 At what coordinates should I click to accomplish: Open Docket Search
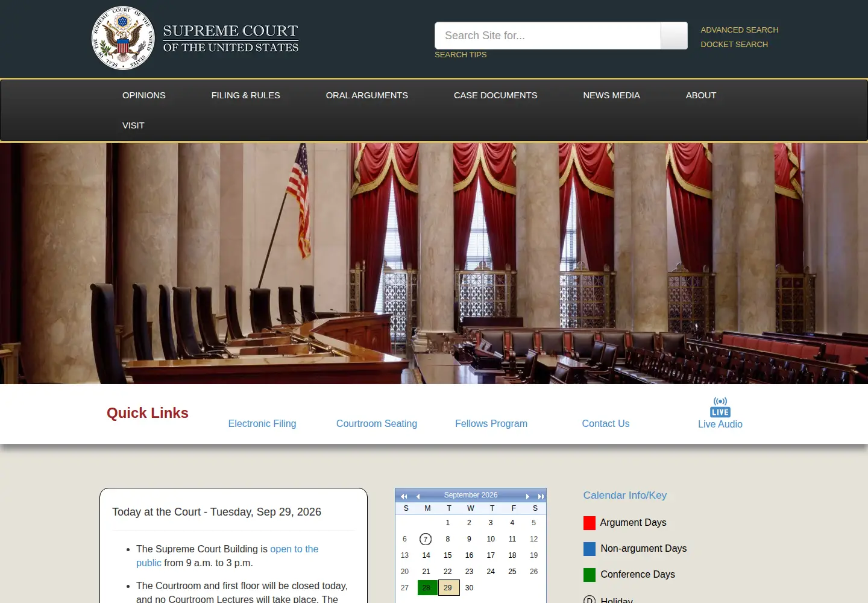tap(734, 44)
